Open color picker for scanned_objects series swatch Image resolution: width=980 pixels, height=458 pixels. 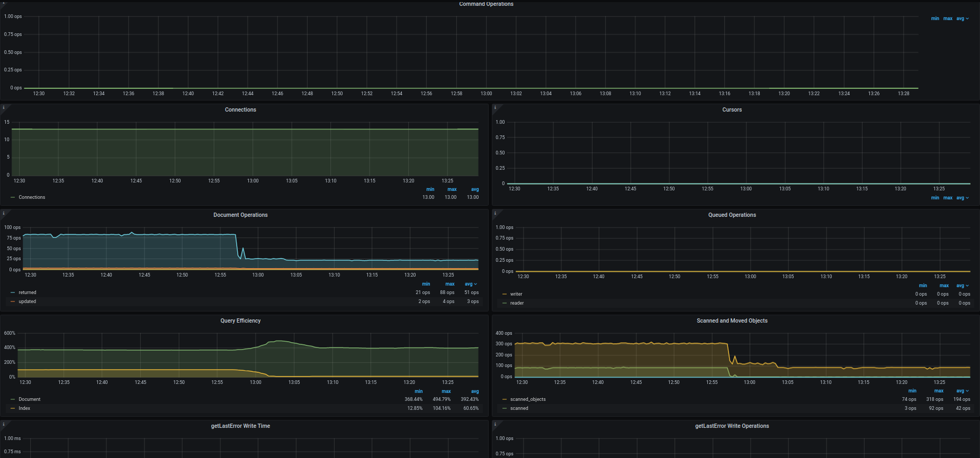[505, 399]
